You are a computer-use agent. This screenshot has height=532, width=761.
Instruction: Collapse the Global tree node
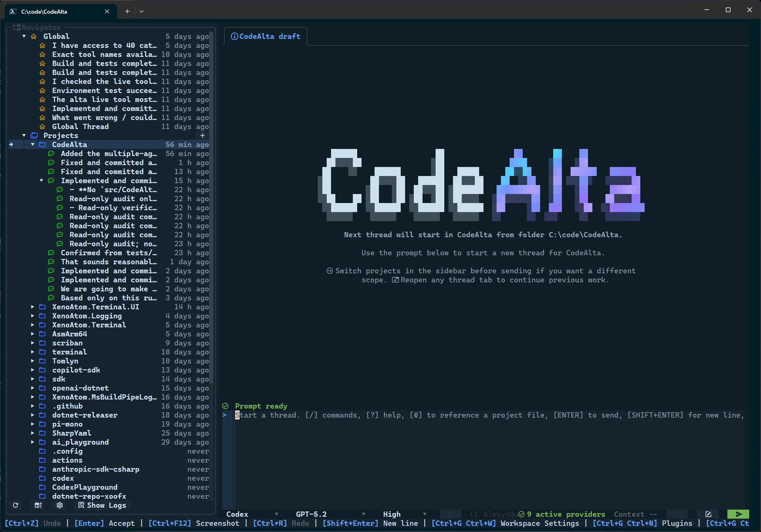click(x=24, y=36)
